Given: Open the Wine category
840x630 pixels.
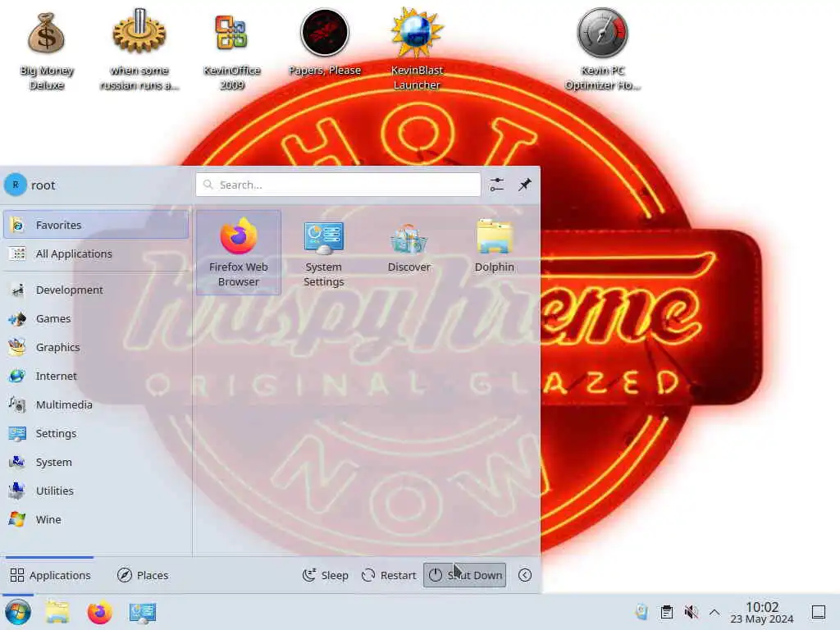Looking at the screenshot, I should pyautogui.click(x=96, y=519).
